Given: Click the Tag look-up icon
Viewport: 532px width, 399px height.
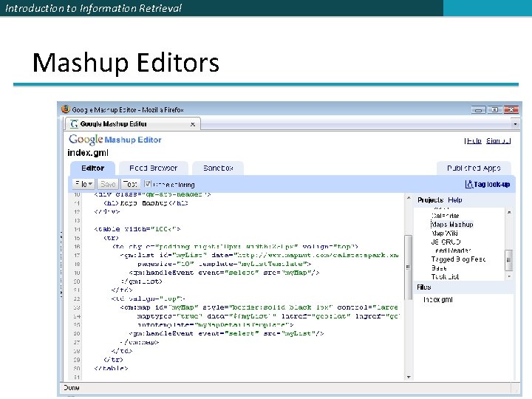Looking at the screenshot, I should 469,184.
